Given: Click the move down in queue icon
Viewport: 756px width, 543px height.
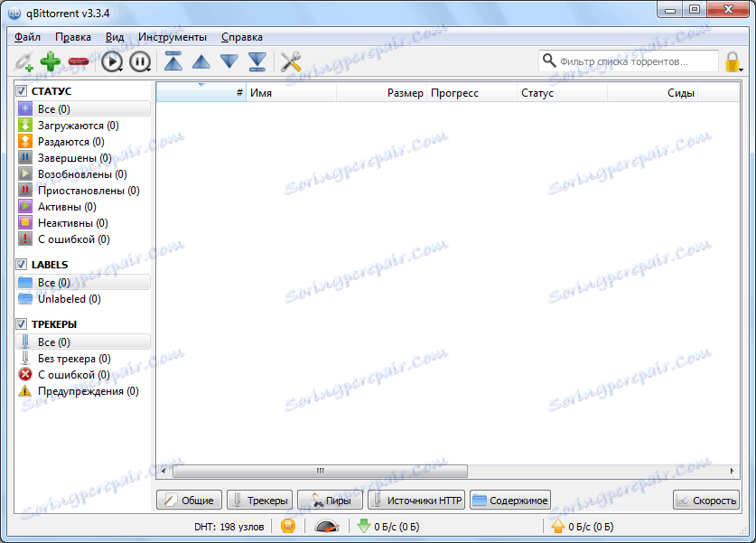Looking at the screenshot, I should click(229, 61).
